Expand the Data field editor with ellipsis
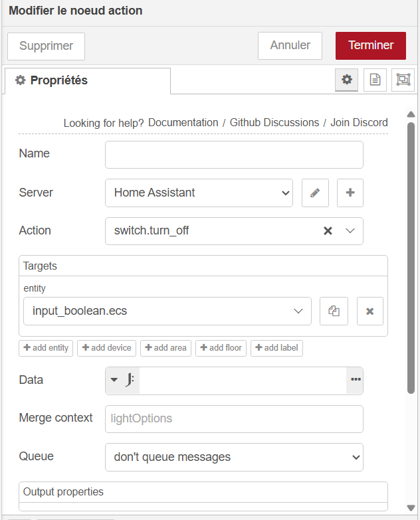 356,380
